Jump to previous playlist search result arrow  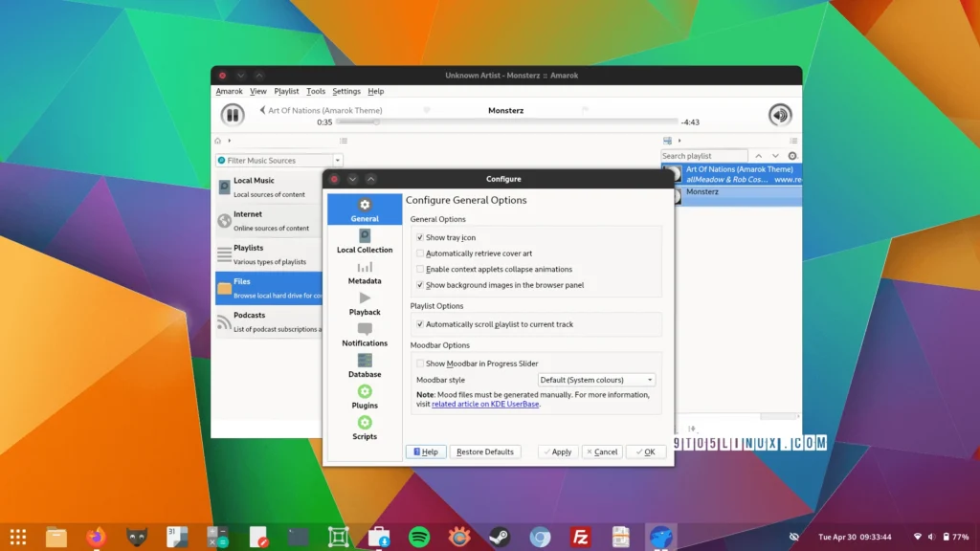pos(758,156)
